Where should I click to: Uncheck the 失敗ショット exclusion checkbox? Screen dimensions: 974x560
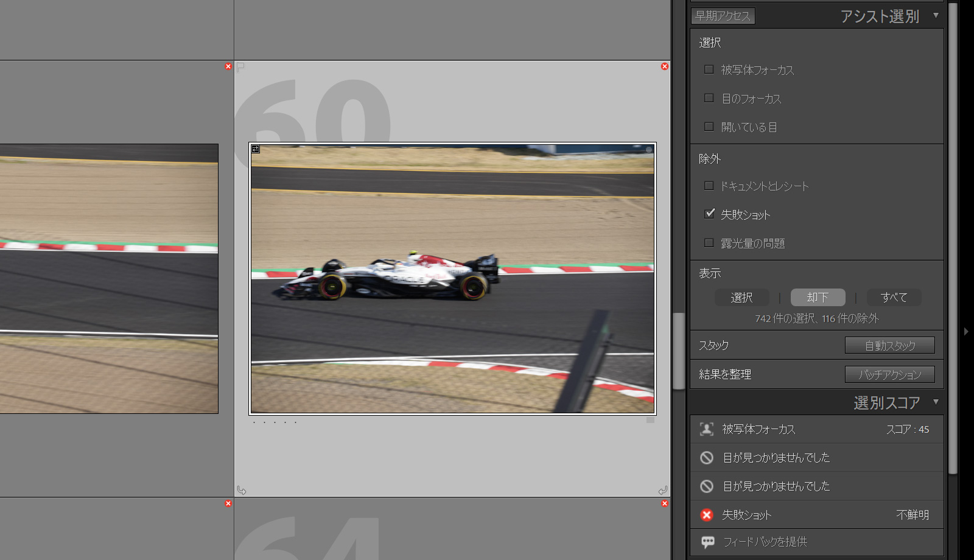pyautogui.click(x=709, y=214)
